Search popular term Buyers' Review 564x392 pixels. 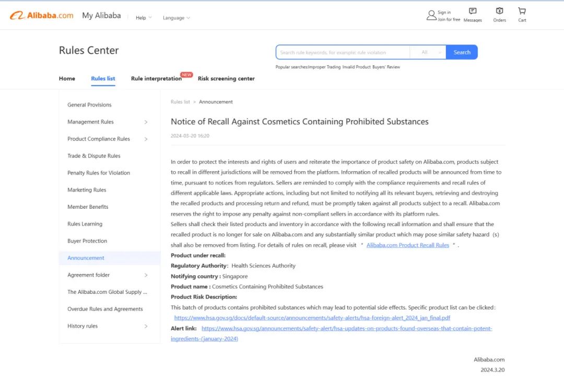386,67
